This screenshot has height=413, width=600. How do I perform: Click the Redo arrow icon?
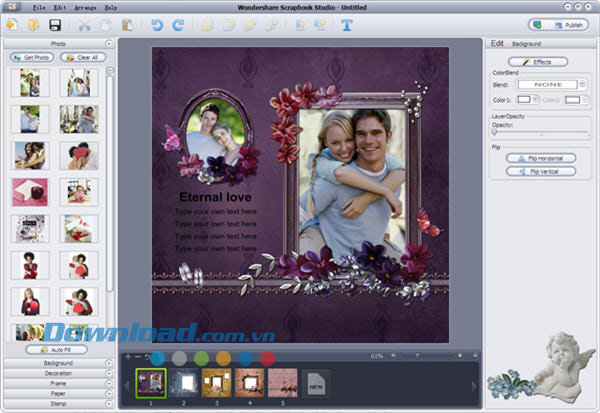pyautogui.click(x=178, y=24)
